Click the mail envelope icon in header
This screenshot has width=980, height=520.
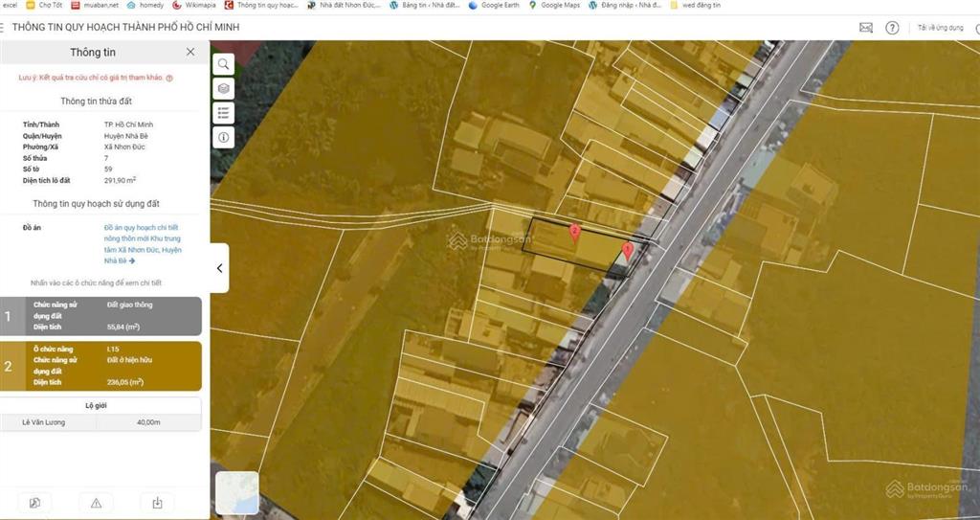click(865, 28)
